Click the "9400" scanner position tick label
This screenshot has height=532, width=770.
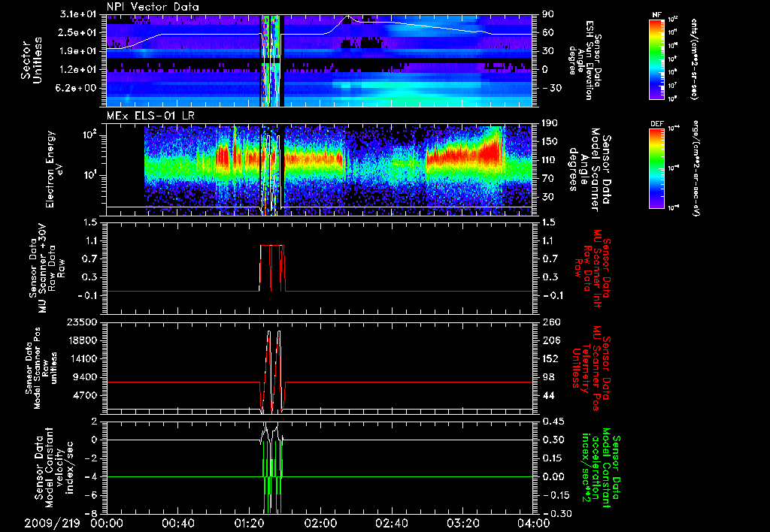[x=85, y=377]
